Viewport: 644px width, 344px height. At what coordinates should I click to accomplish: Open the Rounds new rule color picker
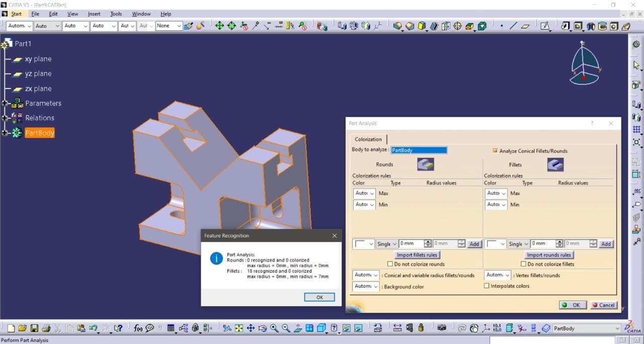[364, 243]
